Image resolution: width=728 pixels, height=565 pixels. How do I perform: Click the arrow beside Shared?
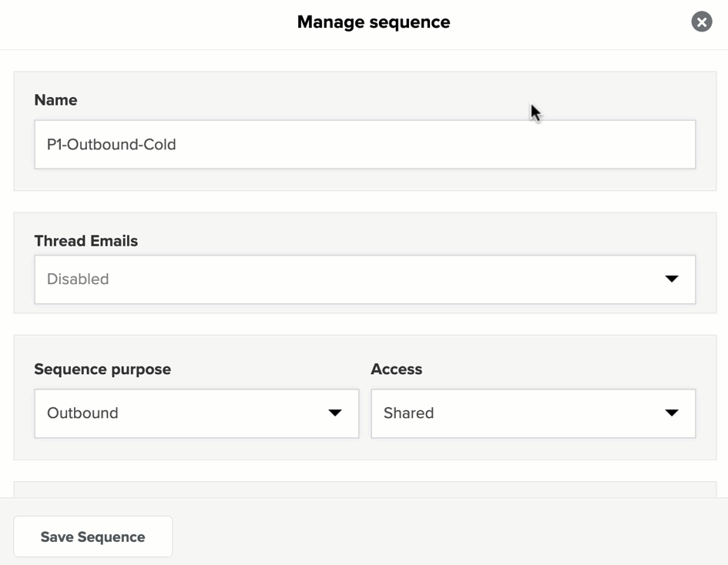point(671,413)
